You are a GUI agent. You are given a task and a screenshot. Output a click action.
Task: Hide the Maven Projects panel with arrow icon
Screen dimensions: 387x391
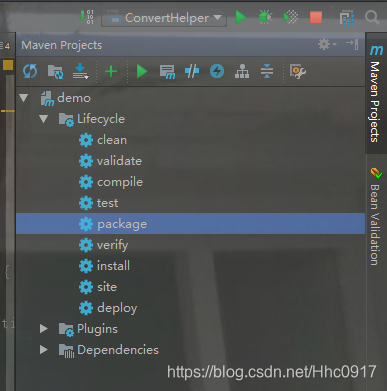point(352,44)
